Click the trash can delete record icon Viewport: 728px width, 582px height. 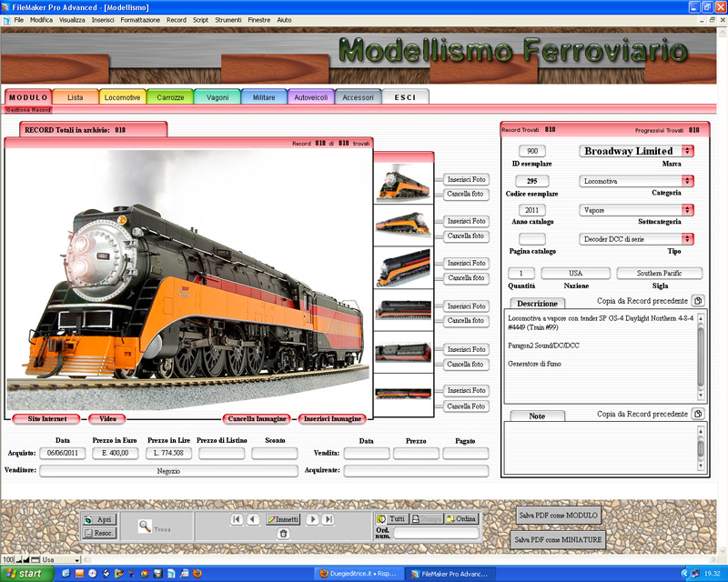coord(284,533)
